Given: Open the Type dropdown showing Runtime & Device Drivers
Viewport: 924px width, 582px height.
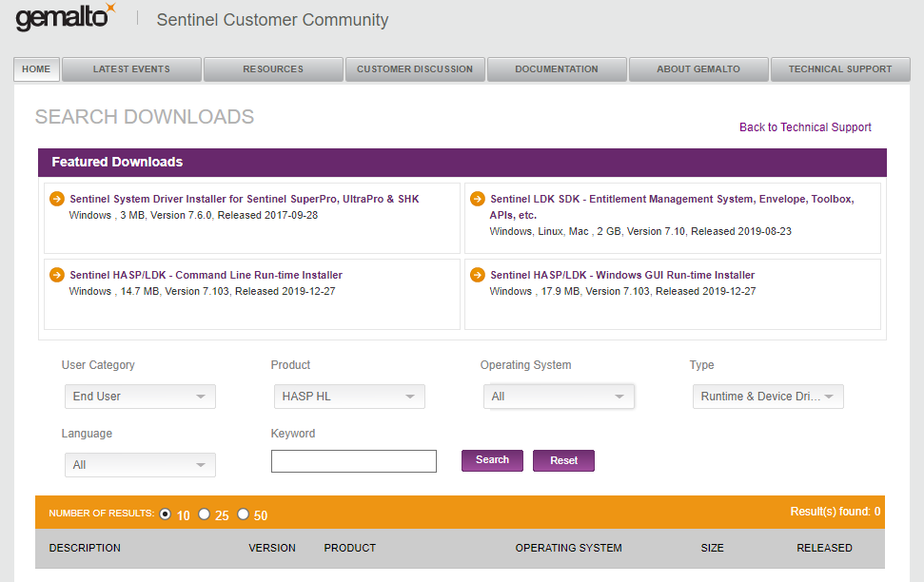Looking at the screenshot, I should tap(768, 397).
